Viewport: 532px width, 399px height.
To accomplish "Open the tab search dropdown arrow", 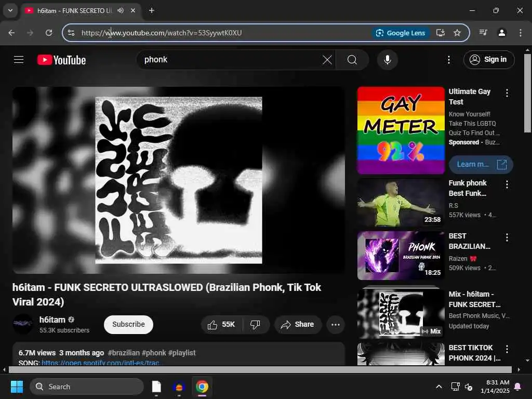I will (x=10, y=10).
